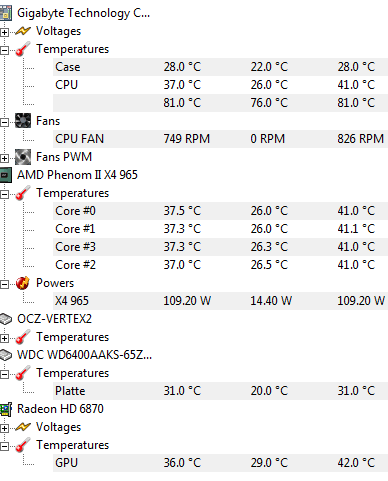This screenshot has height=481, width=388.
Task: Expand the Fans PWM node
Action: click(x=4, y=158)
